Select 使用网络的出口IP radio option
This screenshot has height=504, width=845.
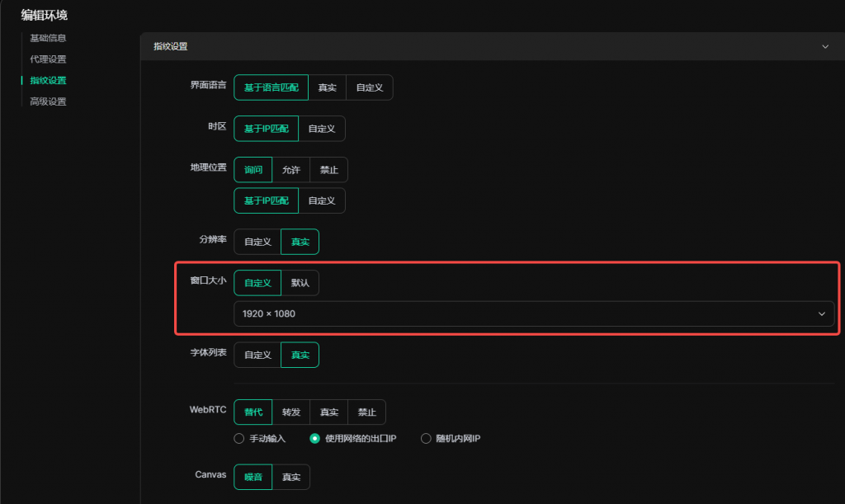(314, 439)
